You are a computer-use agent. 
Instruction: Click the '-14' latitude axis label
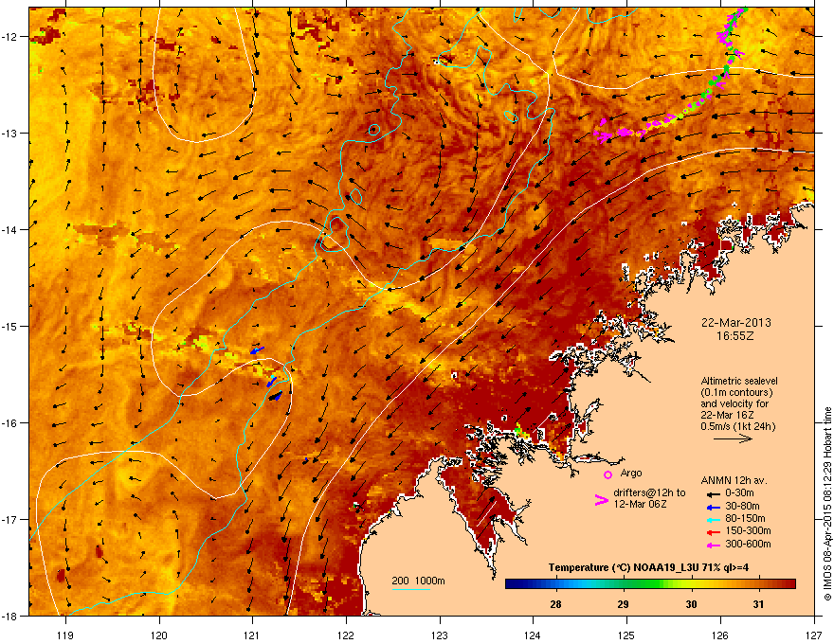(x=9, y=229)
